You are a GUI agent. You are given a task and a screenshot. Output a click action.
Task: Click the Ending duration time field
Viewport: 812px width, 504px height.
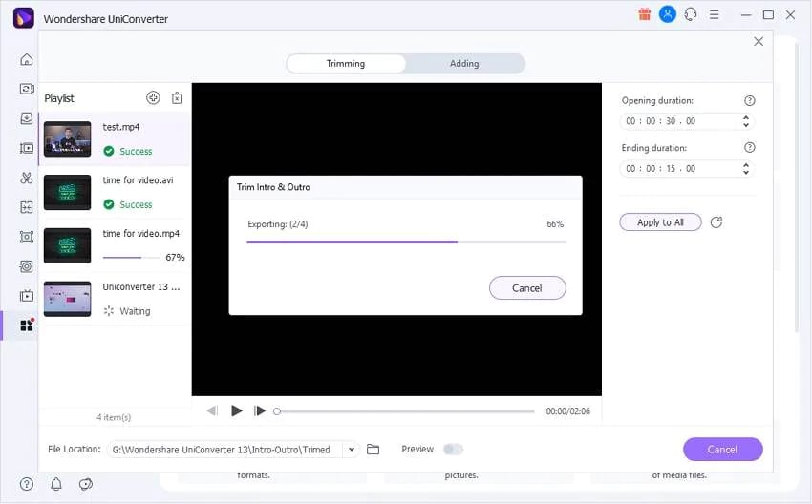point(678,169)
